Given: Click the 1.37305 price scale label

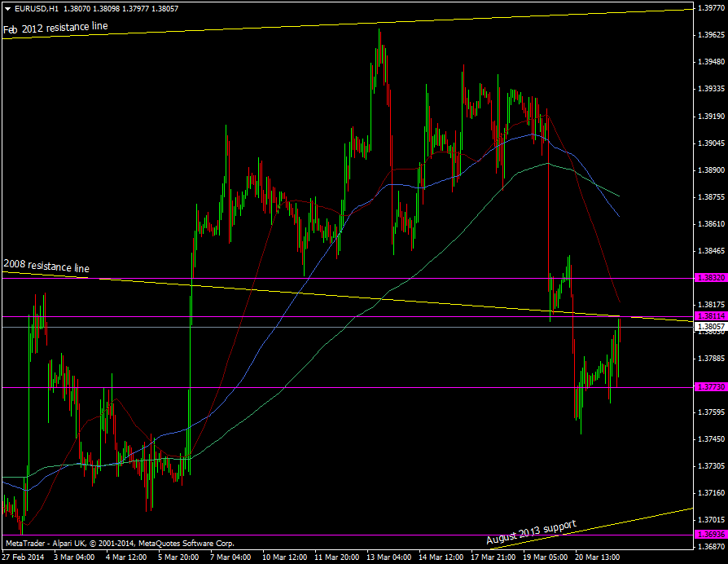Looking at the screenshot, I should (x=711, y=466).
